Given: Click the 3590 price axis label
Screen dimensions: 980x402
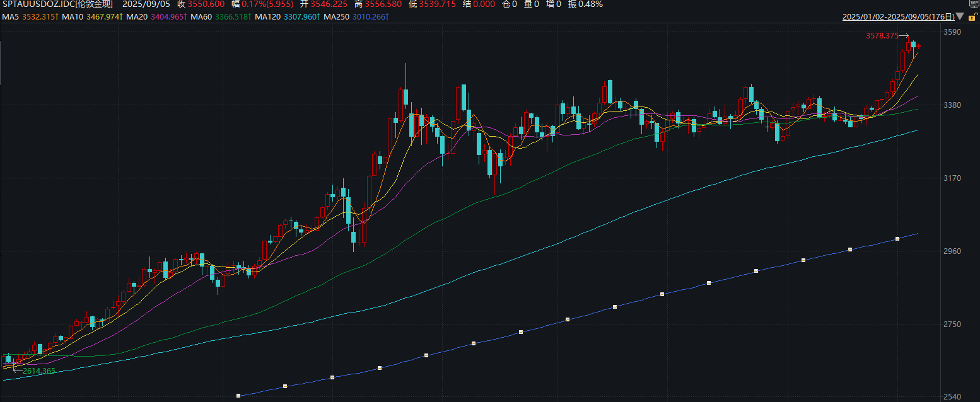Looking at the screenshot, I should tap(952, 32).
